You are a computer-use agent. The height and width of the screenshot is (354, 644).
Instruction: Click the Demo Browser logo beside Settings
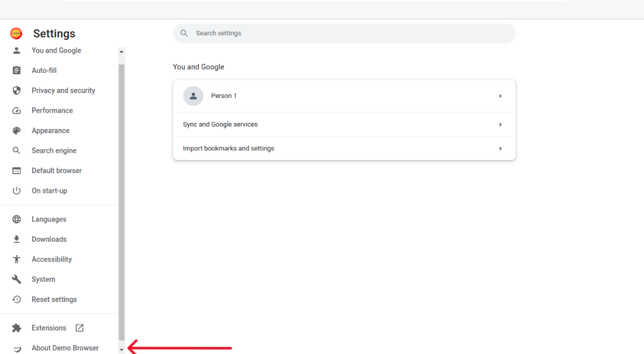(x=16, y=33)
